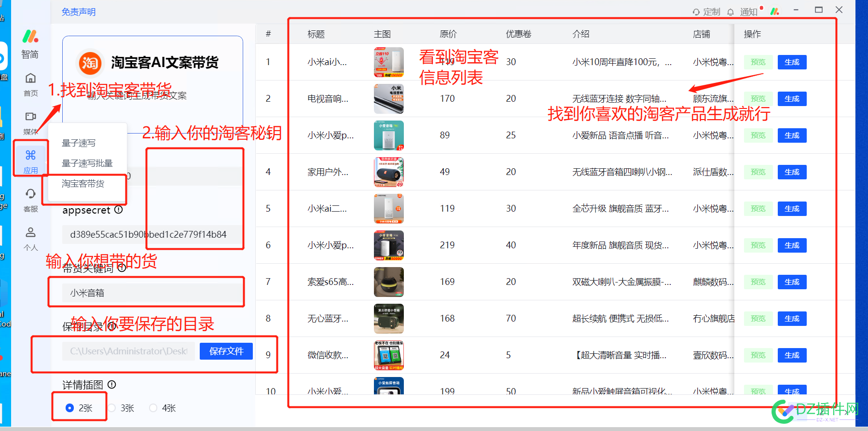The width and height of the screenshot is (868, 431).
Task: Click the 店铺 column header
Action: [x=702, y=34]
